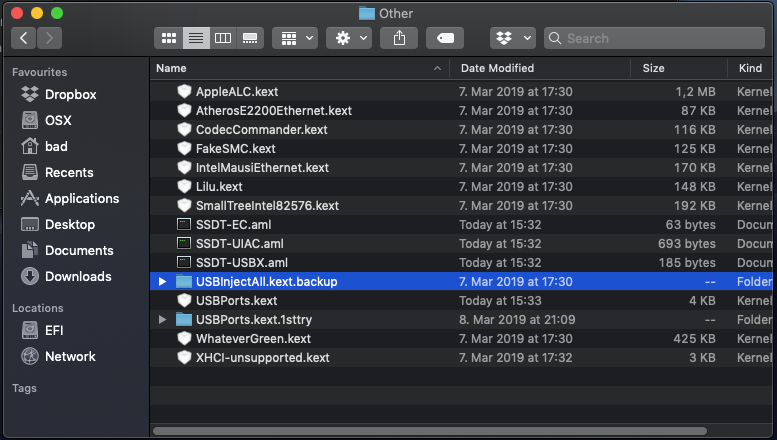Sort by the Kind column header
This screenshot has width=777, height=440.
[x=750, y=68]
